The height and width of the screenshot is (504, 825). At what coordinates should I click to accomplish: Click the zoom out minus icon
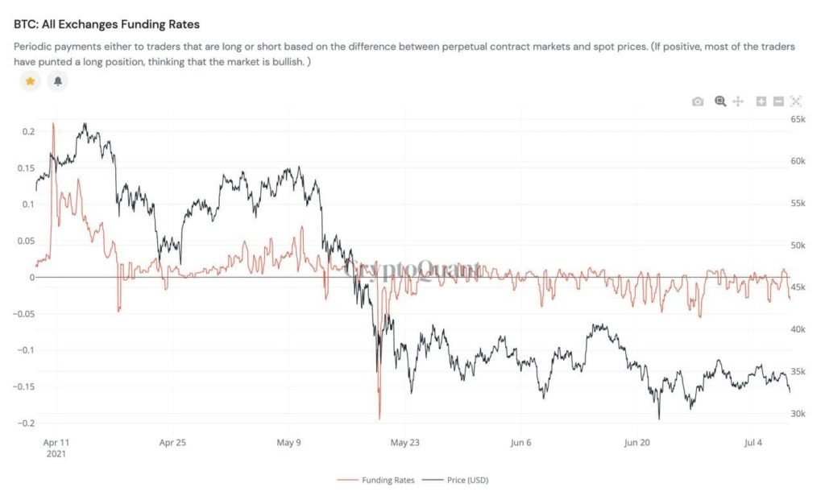click(x=778, y=101)
